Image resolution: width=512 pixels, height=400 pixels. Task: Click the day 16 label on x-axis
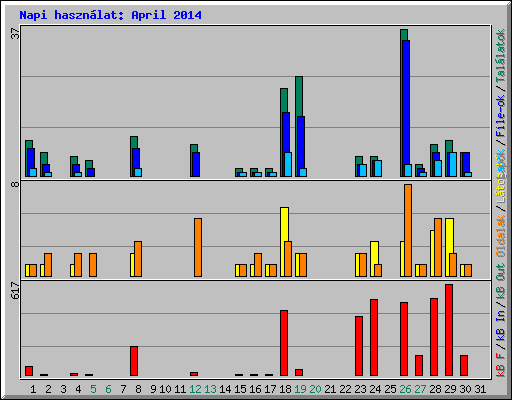pos(255,389)
